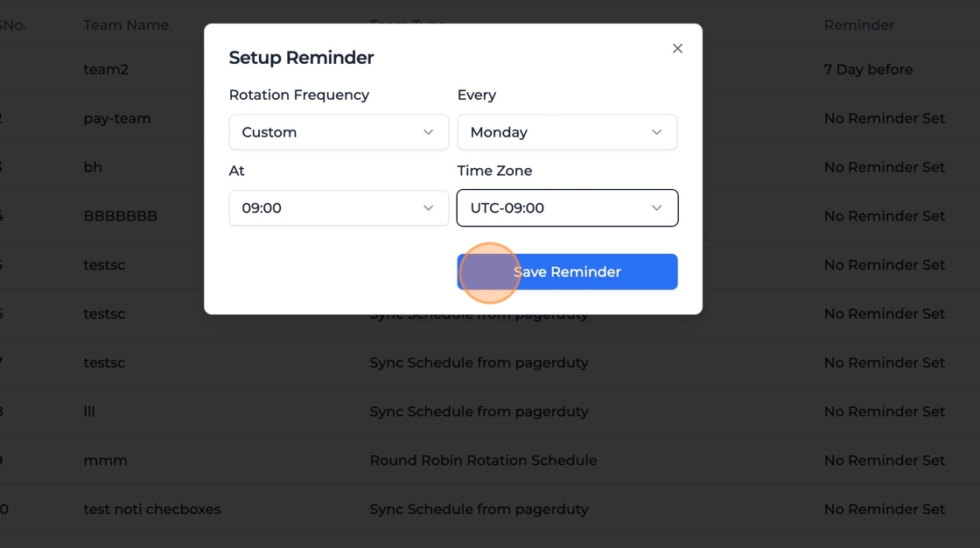Click 'No Reminder Set' for lll team

pyautogui.click(x=884, y=411)
